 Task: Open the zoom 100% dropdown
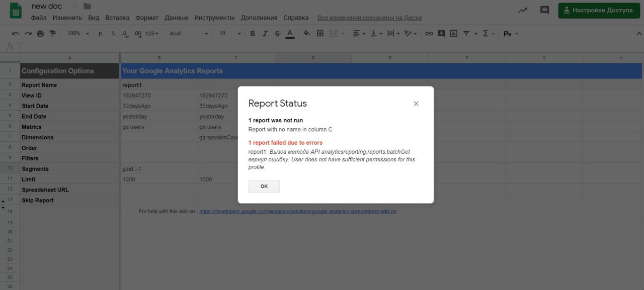click(78, 34)
